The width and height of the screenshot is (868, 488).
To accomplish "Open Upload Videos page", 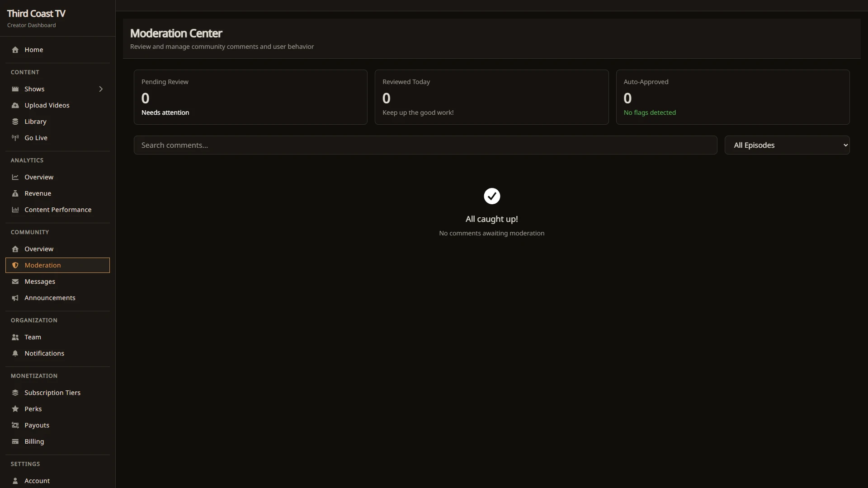I will (57, 105).
